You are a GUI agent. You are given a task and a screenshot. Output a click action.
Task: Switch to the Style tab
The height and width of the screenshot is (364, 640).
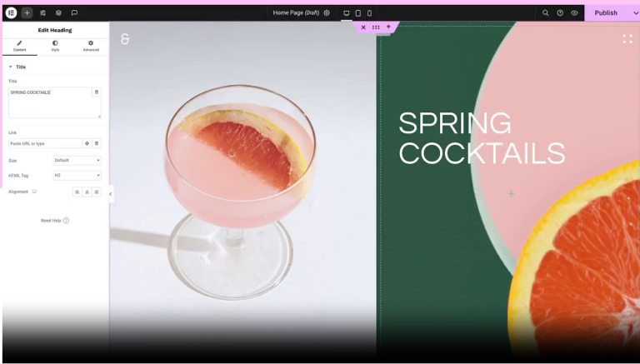(55, 46)
